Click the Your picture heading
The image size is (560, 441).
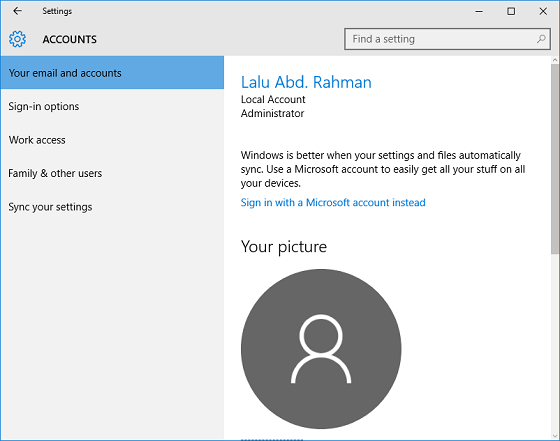284,247
